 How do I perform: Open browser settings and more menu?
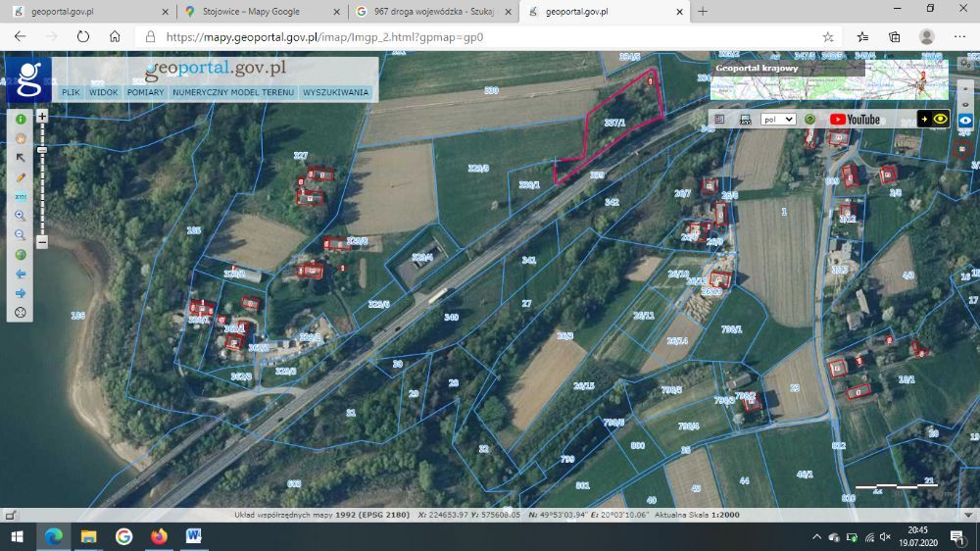click(960, 37)
